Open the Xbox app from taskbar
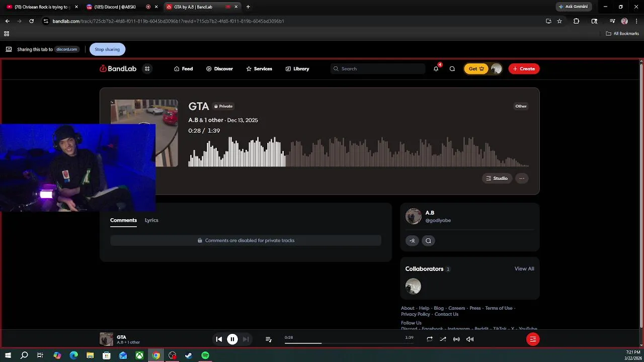Screen dimensions: 644x362 coord(139,355)
